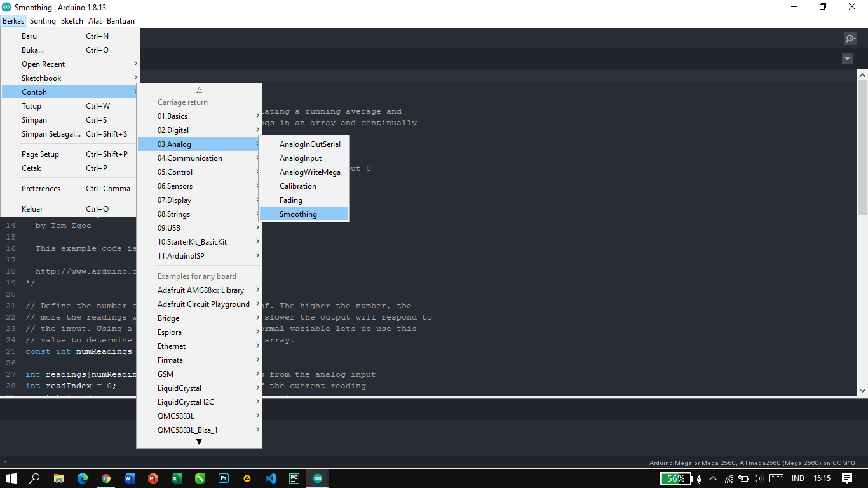
Task: Open the Alat menu
Action: point(95,20)
